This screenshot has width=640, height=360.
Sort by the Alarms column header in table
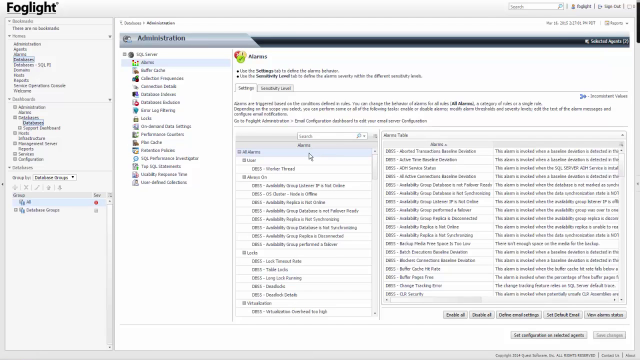pos(438,144)
